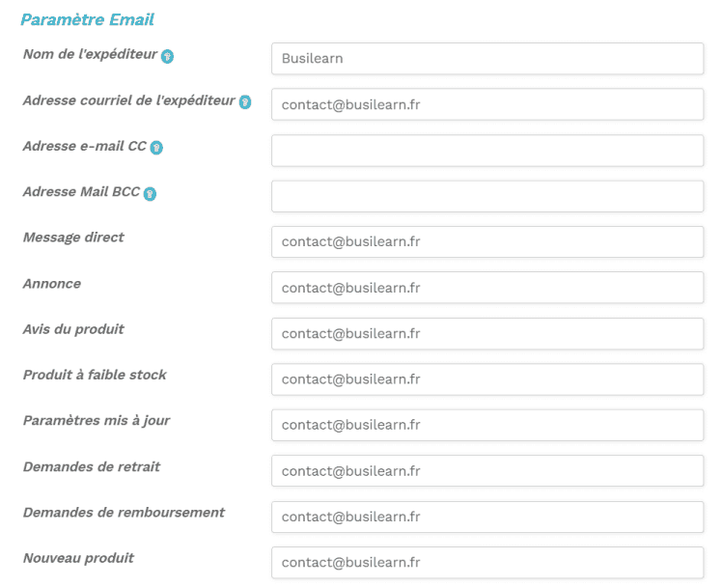
Task: Click the Adresse Mail BCC label
Action: tap(81, 191)
